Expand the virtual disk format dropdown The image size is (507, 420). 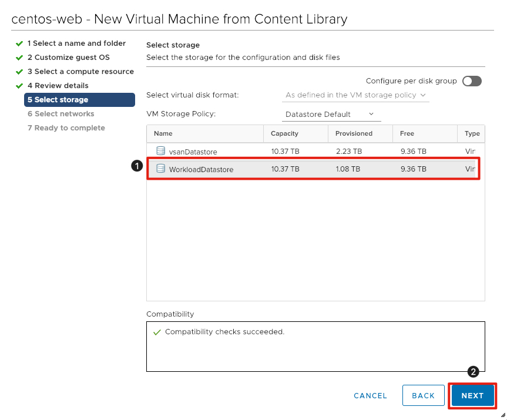click(355, 95)
